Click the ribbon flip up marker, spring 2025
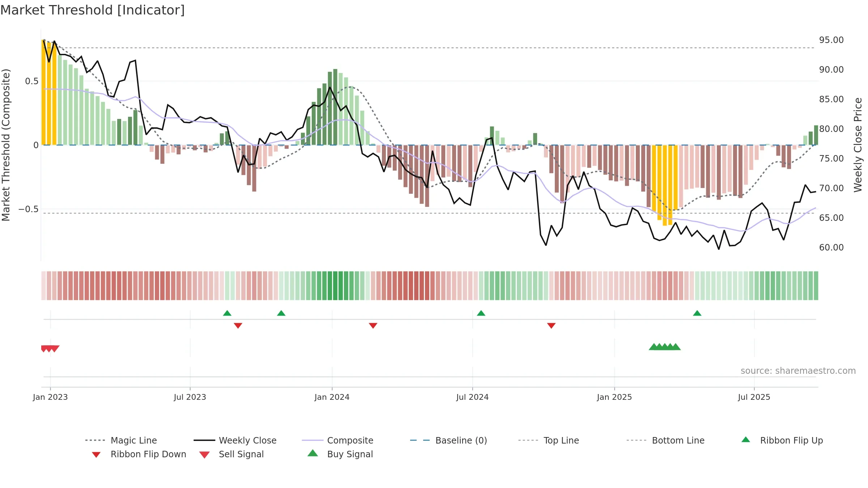This screenshot has width=868, height=488. [x=697, y=313]
